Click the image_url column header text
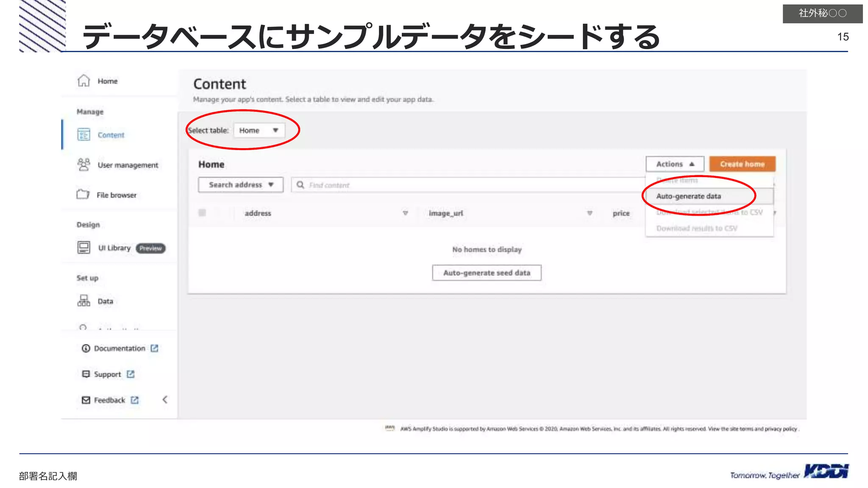 446,213
